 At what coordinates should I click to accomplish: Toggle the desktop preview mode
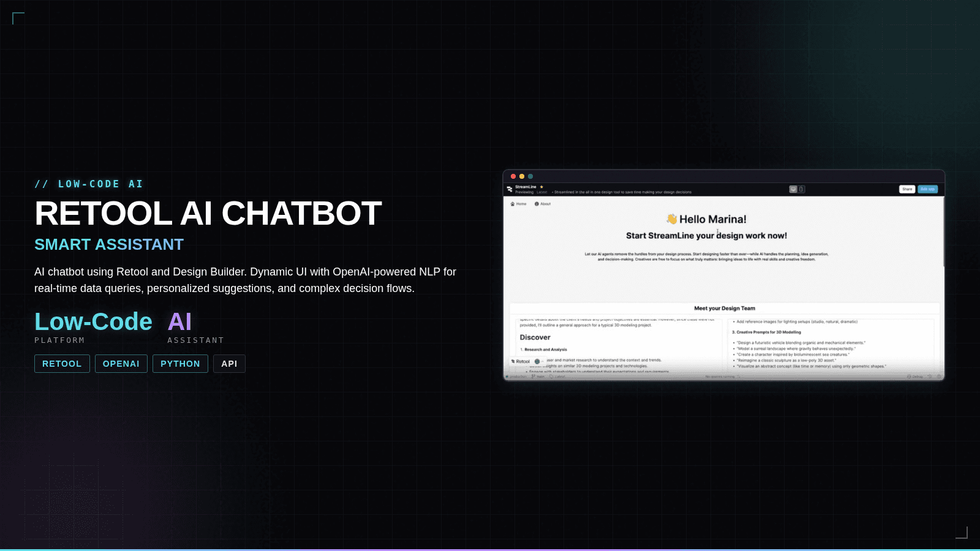[x=793, y=189]
